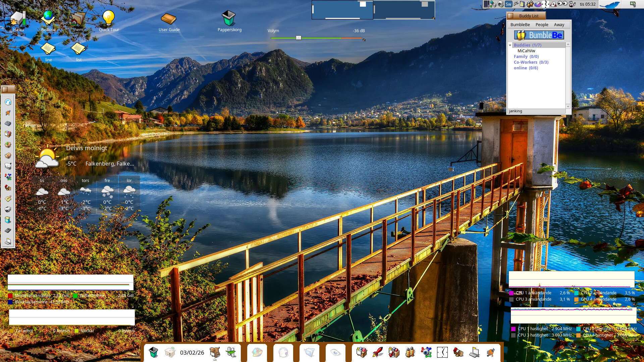This screenshot has width=644, height=362.
Task: Switch to the second workspace thumbnail
Action: tap(404, 10)
